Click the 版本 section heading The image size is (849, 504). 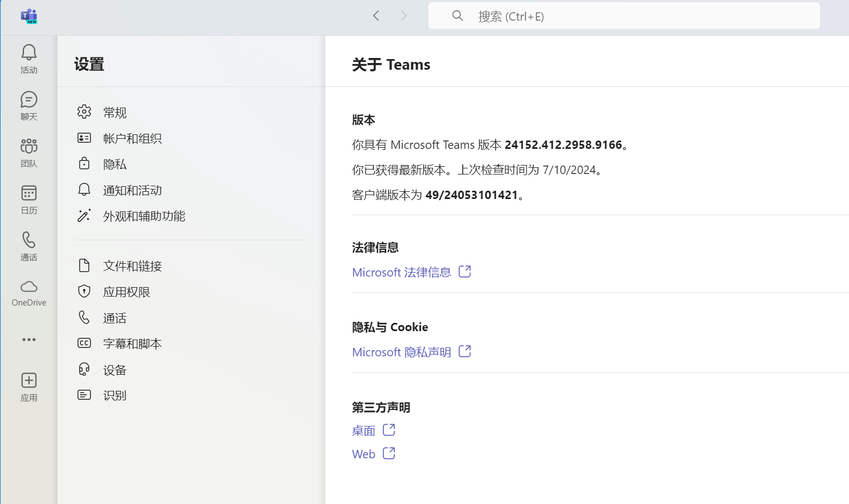point(364,120)
